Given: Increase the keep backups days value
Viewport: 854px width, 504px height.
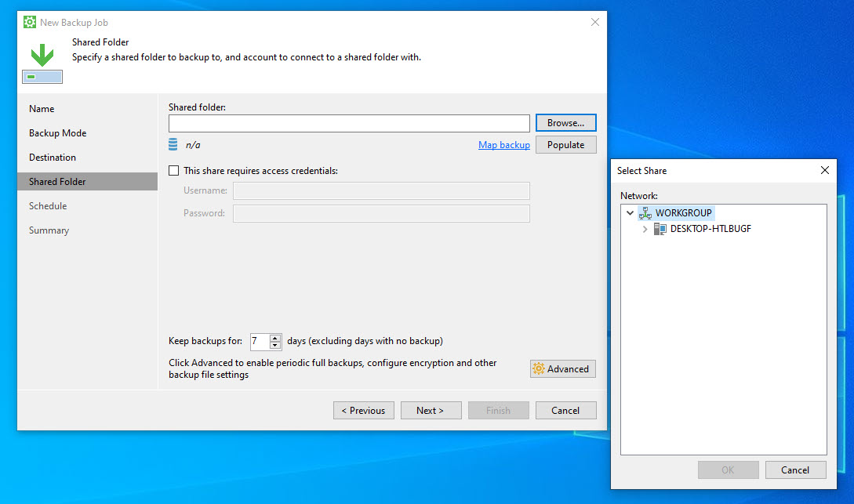Looking at the screenshot, I should pyautogui.click(x=275, y=338).
